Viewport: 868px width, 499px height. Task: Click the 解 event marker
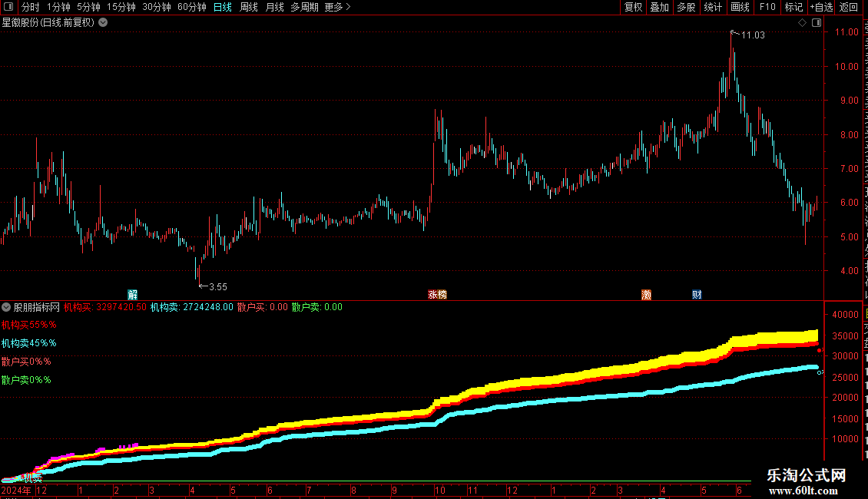pyautogui.click(x=132, y=294)
